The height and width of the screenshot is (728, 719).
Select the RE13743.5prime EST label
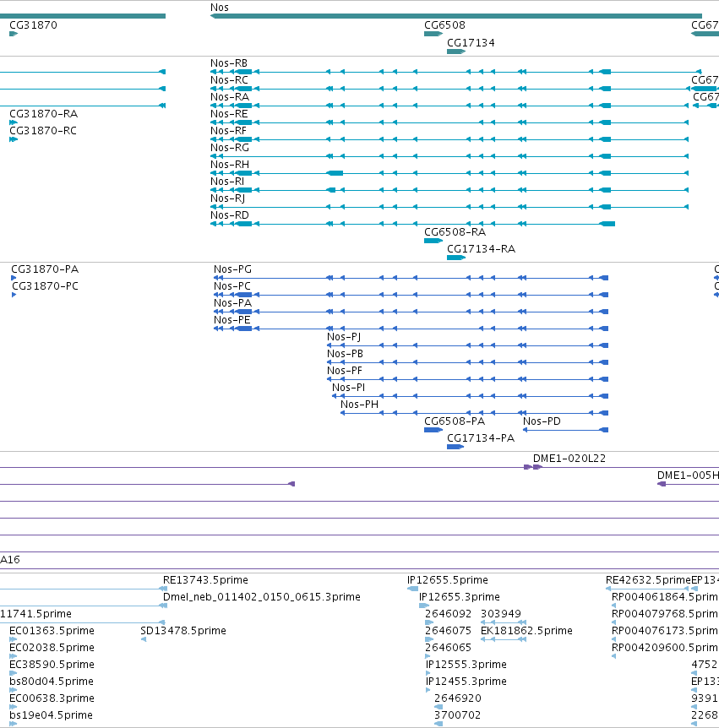[x=205, y=580]
